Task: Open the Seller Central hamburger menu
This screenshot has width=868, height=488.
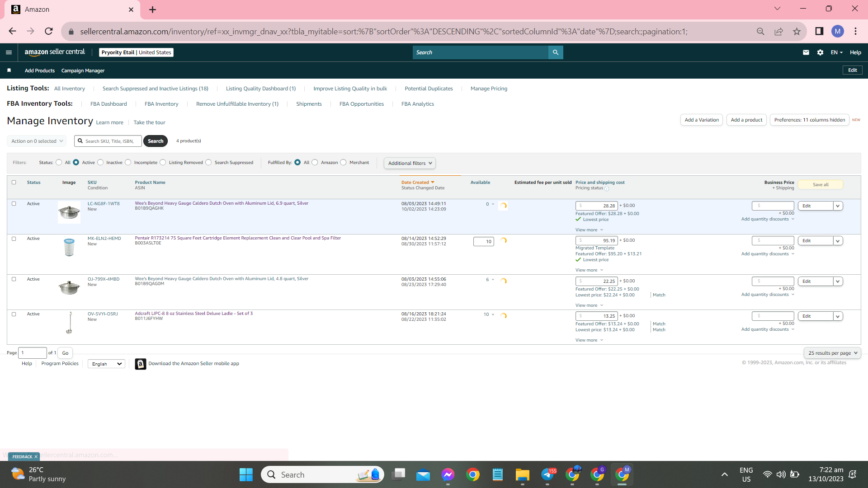Action: point(9,52)
